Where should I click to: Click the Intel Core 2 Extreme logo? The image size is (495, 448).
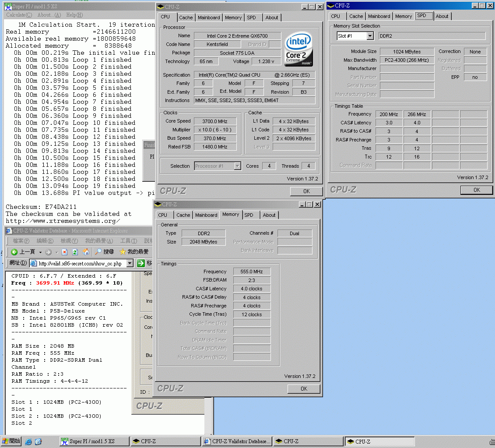[x=298, y=49]
